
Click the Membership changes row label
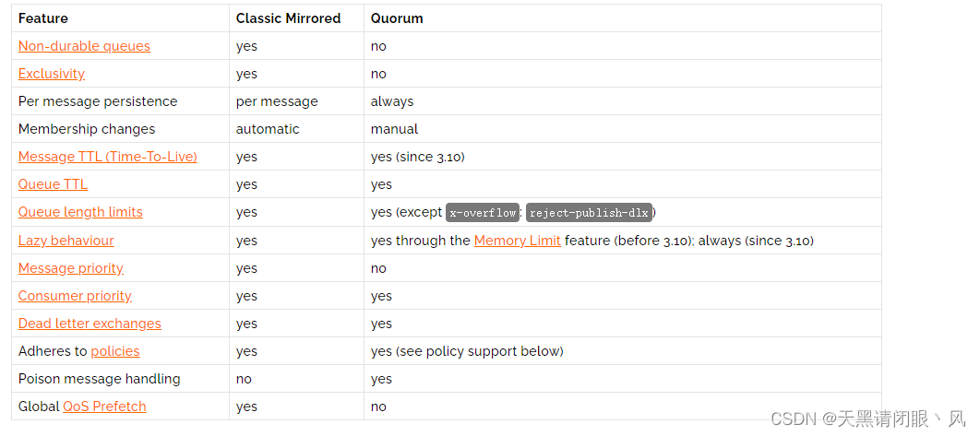click(87, 129)
